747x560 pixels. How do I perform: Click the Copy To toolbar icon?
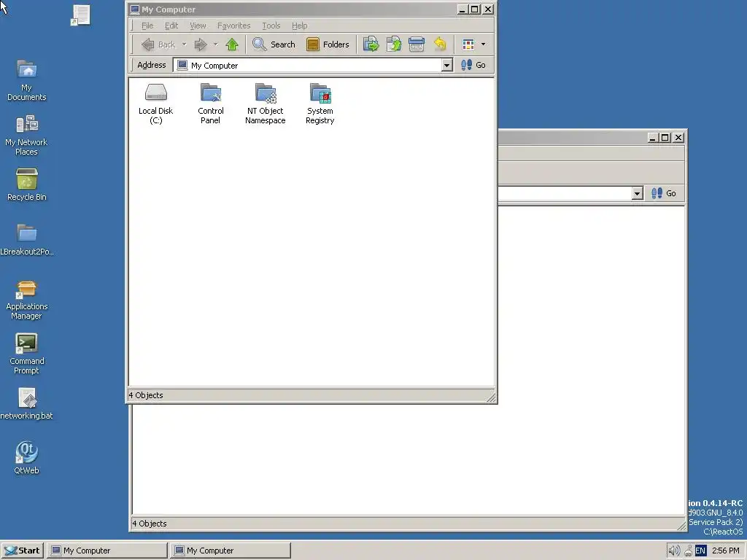tap(393, 44)
